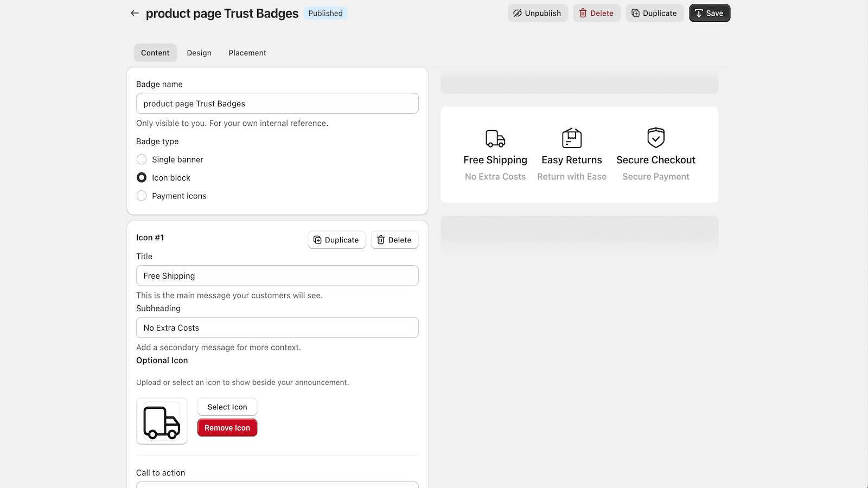This screenshot has width=868, height=488.
Task: Switch to the Placement tab
Action: pos(247,53)
